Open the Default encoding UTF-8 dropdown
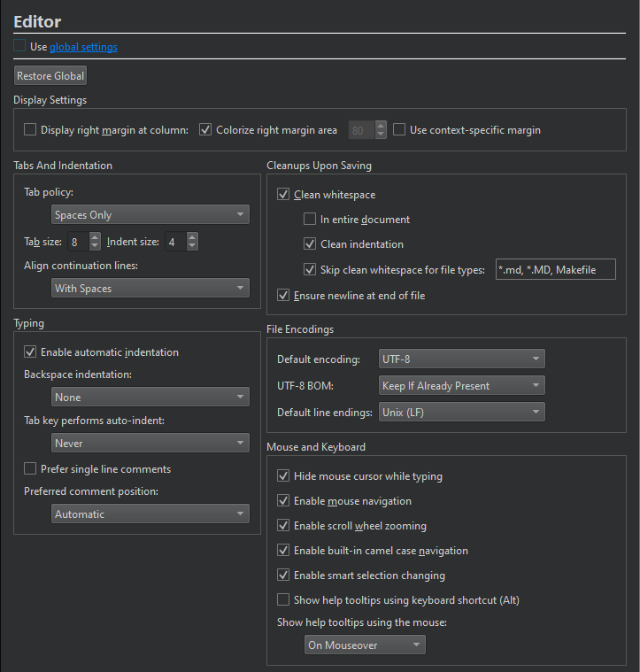Viewport: 640px width, 672px height. coord(461,359)
